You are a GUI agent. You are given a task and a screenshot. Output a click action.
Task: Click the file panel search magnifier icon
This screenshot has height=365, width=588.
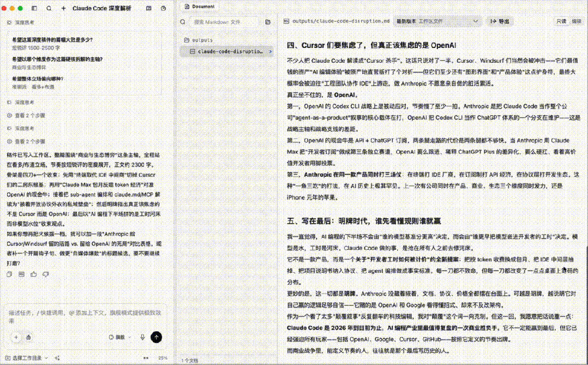(x=183, y=22)
